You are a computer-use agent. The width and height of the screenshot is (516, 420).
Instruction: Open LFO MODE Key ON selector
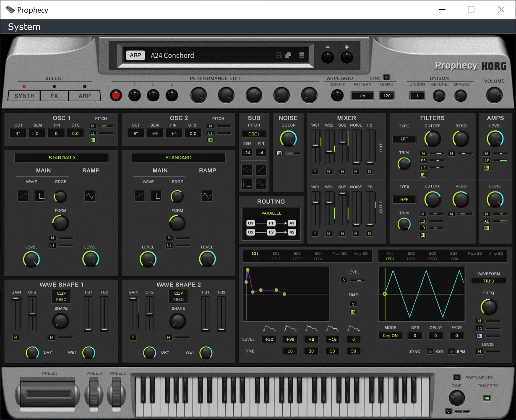click(x=390, y=335)
